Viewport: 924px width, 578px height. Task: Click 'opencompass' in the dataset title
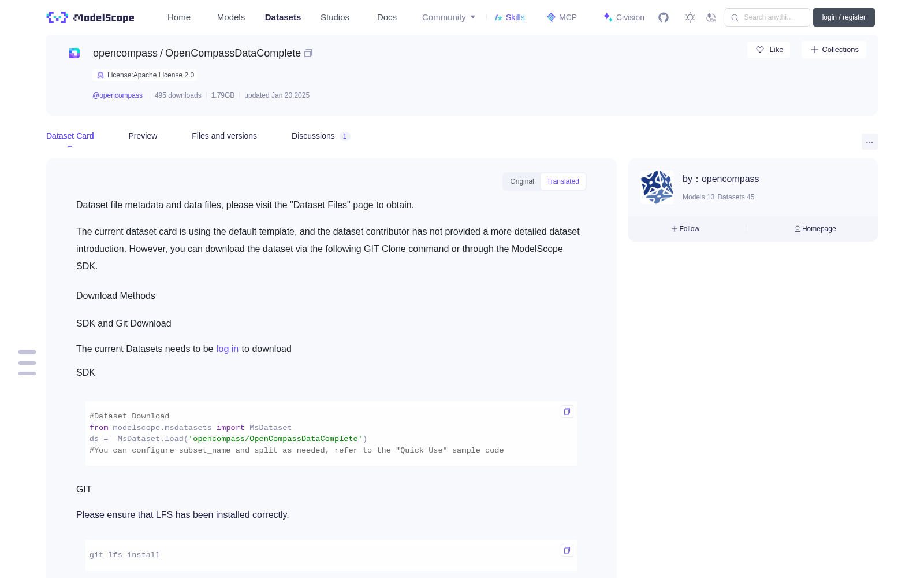click(x=125, y=53)
